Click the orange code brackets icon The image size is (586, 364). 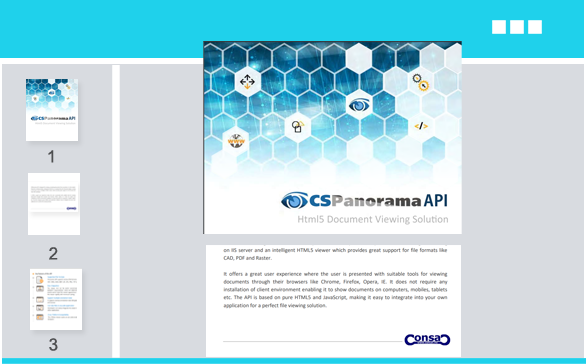click(x=421, y=126)
